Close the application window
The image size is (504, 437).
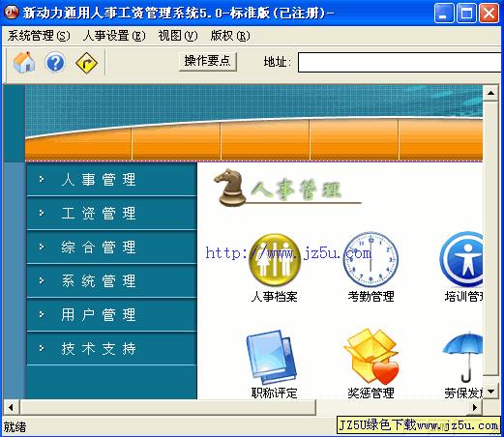pyautogui.click(x=489, y=13)
